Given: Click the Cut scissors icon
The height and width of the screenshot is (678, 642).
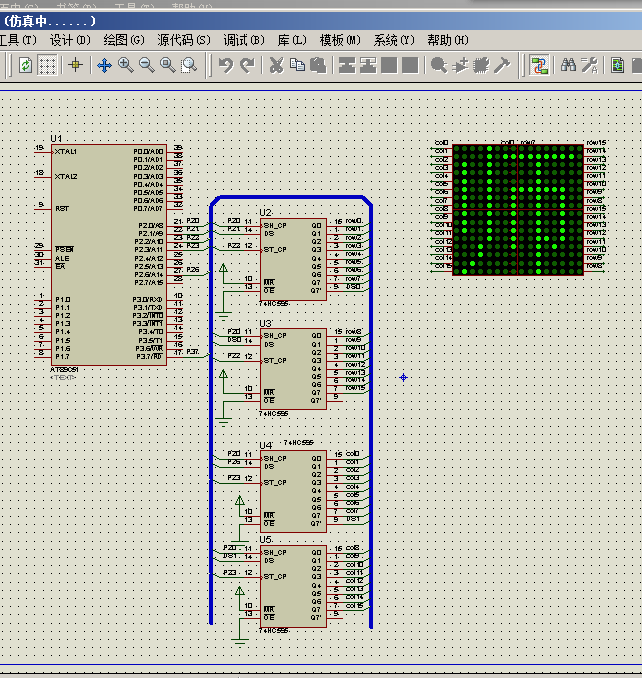Looking at the screenshot, I should pyautogui.click(x=276, y=65).
